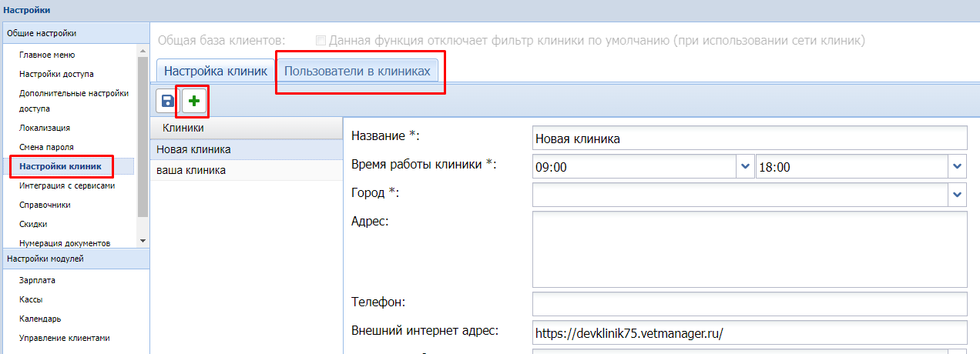Screen dimensions: 980x354
Task: Click the Адрес text area
Action: tap(749, 249)
